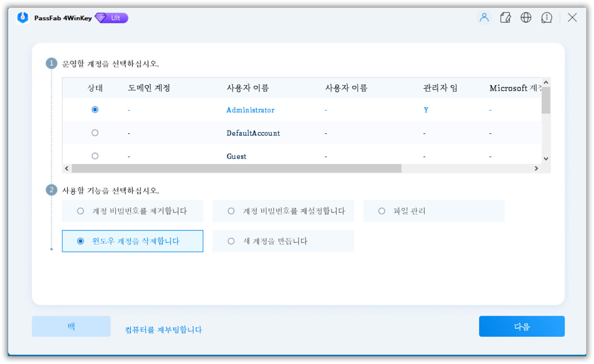Viewport: 594px width, 364px height.
Task: Select the DefaultAccount radio button
Action: (95, 133)
